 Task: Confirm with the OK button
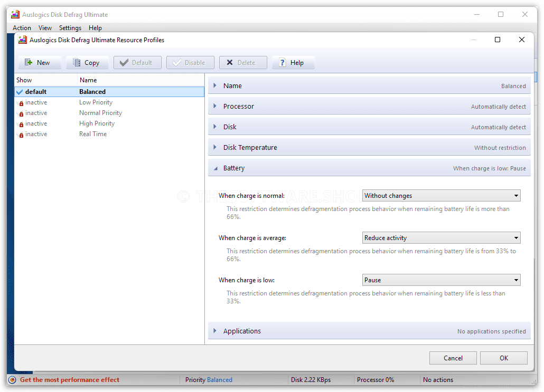[504, 358]
